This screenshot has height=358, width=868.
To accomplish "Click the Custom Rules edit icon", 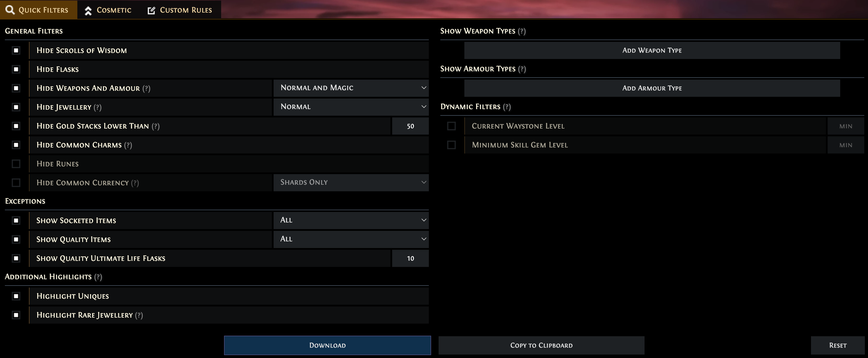I will pos(151,10).
